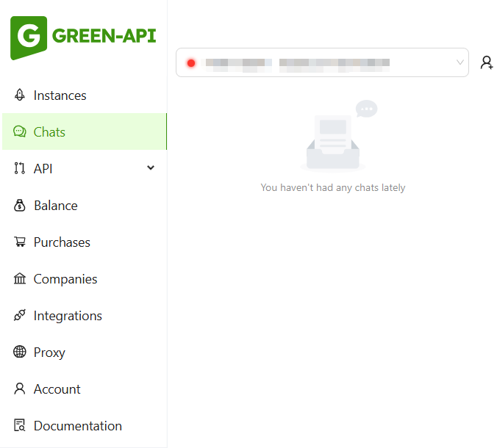Screen dimensions: 497x448
Task: Click the rocket icon beside Instances
Action: tap(20, 95)
